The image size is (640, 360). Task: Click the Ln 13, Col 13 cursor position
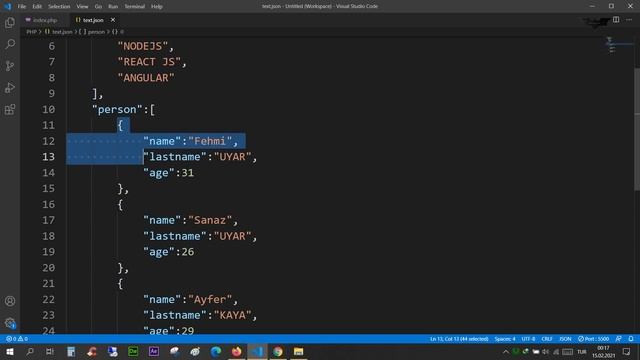click(x=459, y=339)
